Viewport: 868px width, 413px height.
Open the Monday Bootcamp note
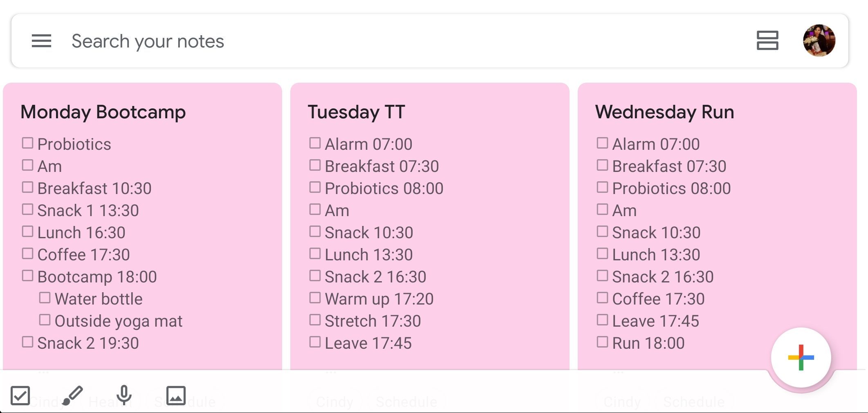click(x=103, y=112)
